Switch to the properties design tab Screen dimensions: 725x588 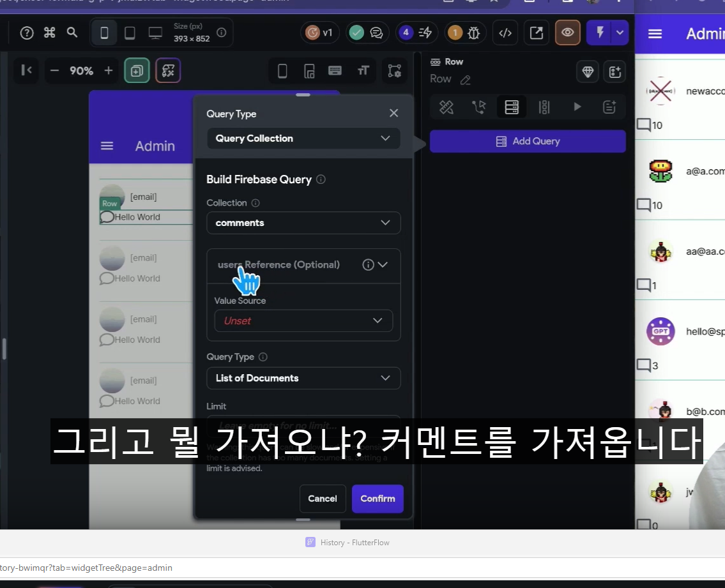pyautogui.click(x=446, y=107)
